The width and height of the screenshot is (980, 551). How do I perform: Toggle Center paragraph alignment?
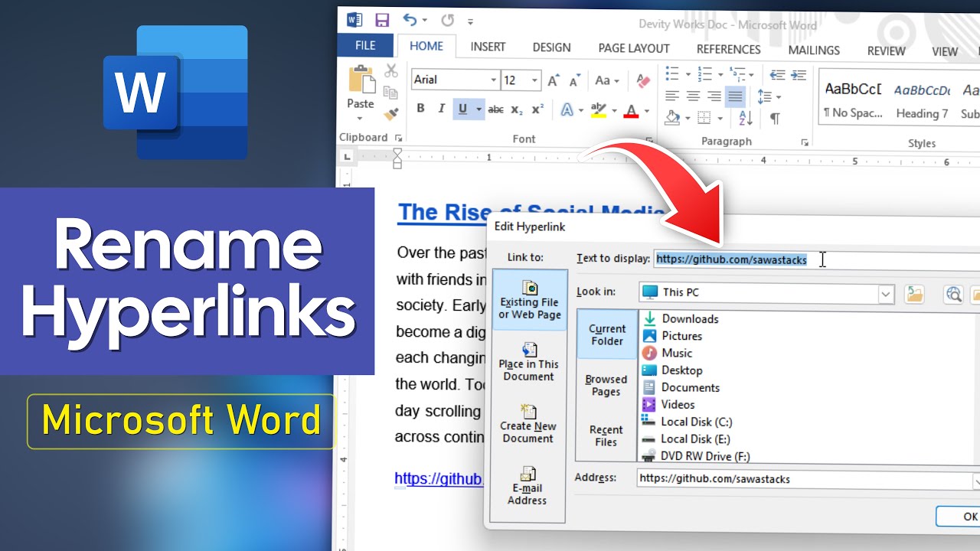click(693, 96)
